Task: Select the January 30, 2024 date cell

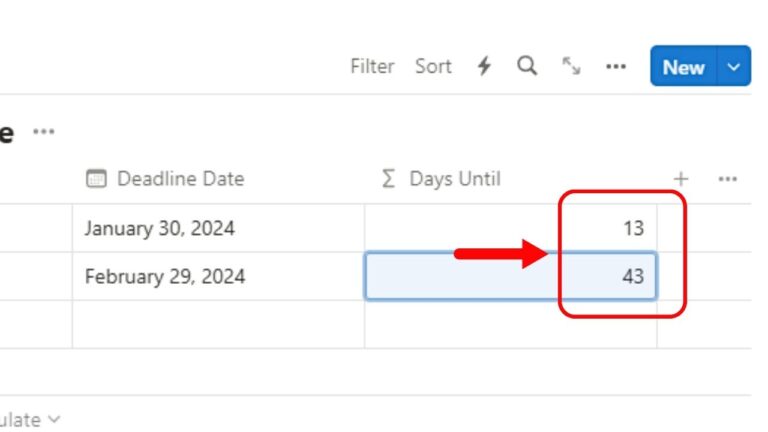Action: pyautogui.click(x=218, y=228)
